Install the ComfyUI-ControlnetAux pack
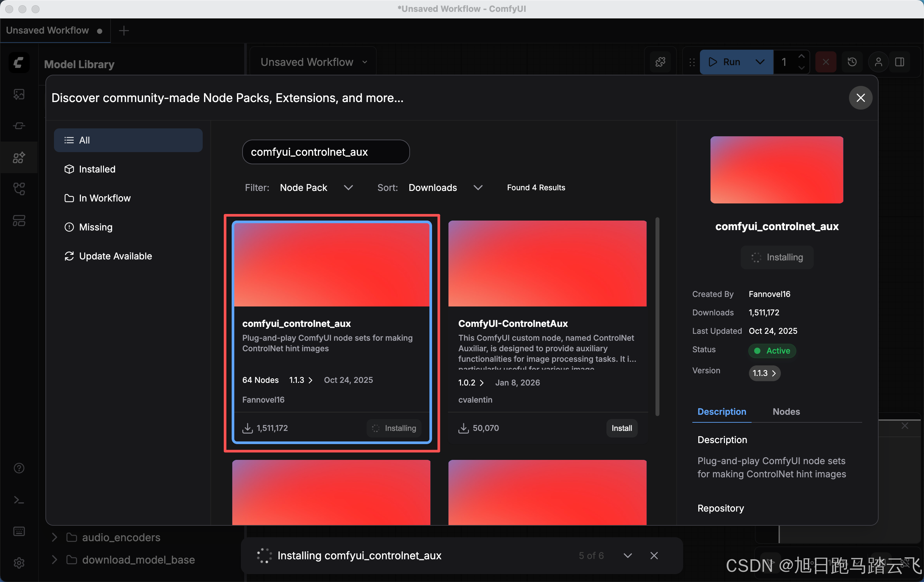The image size is (924, 582). [x=621, y=428]
